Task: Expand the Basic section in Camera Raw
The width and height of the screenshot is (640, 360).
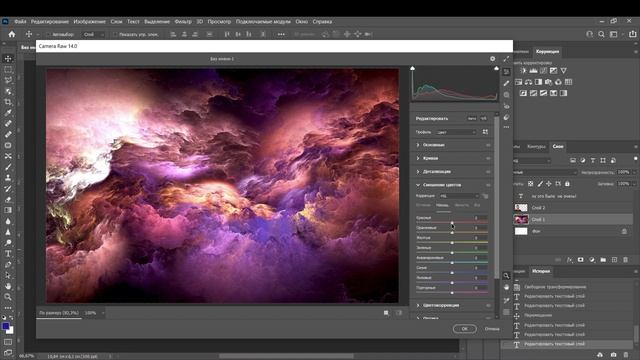Action: pos(418,145)
